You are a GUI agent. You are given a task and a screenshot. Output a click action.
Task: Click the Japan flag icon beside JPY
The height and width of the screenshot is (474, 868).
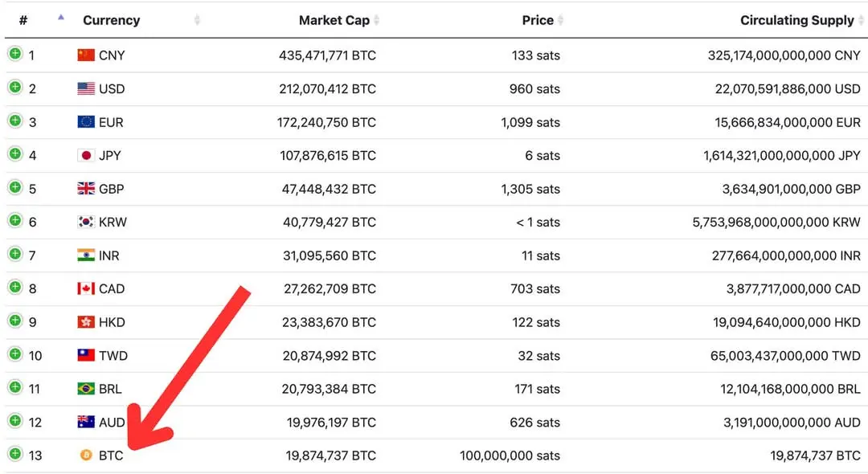(86, 155)
